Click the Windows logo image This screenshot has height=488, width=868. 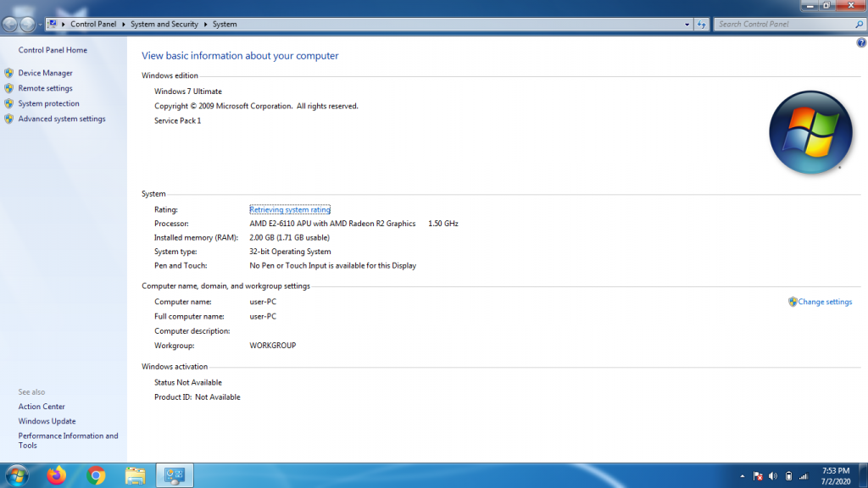810,132
